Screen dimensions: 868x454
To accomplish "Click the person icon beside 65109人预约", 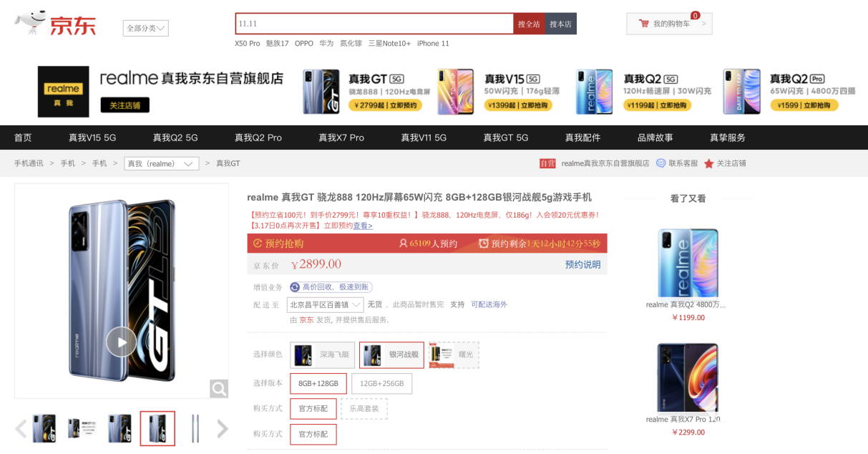I will pyautogui.click(x=404, y=243).
